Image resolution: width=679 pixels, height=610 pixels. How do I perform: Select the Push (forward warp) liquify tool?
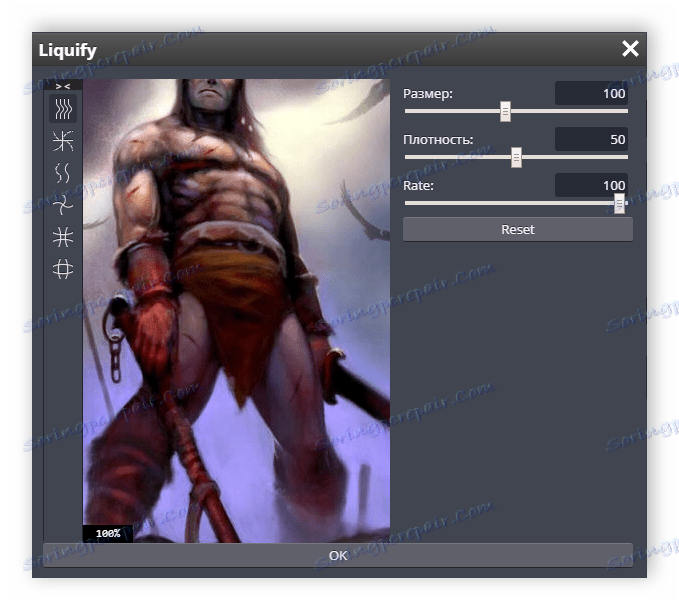click(x=63, y=108)
